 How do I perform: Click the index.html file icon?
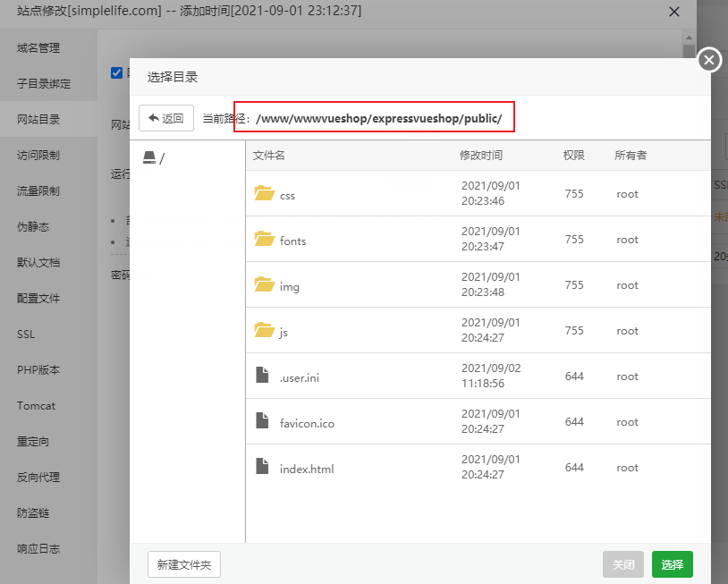(262, 466)
